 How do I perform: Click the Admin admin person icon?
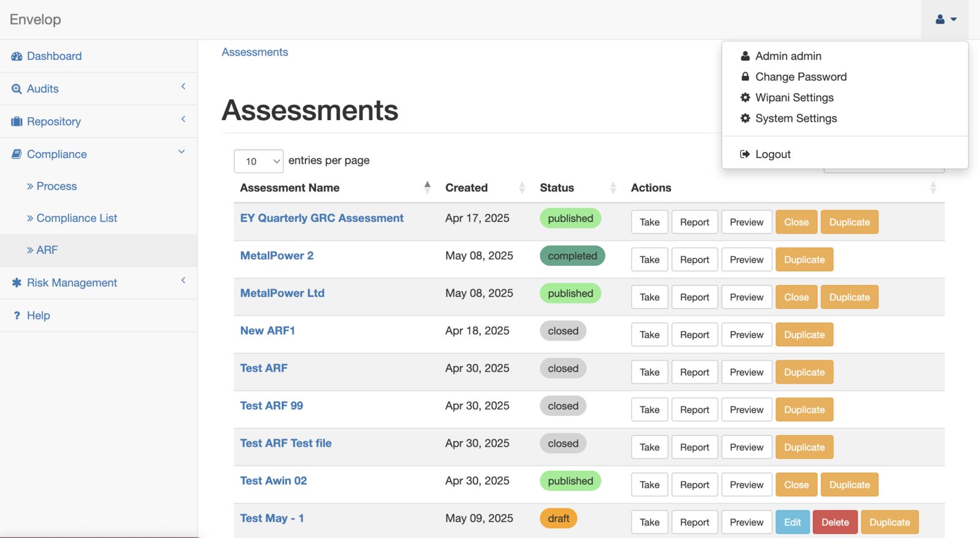pos(745,56)
